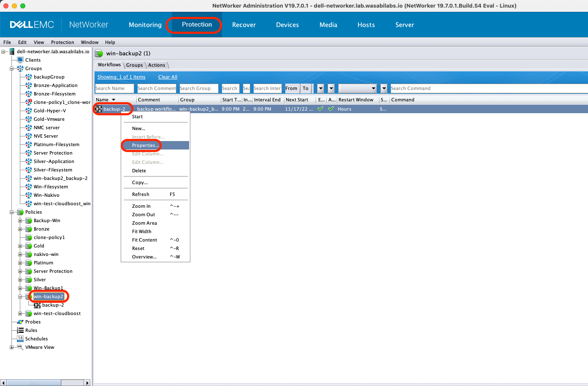Click the VMware View icon
The image size is (588, 386).
point(20,347)
